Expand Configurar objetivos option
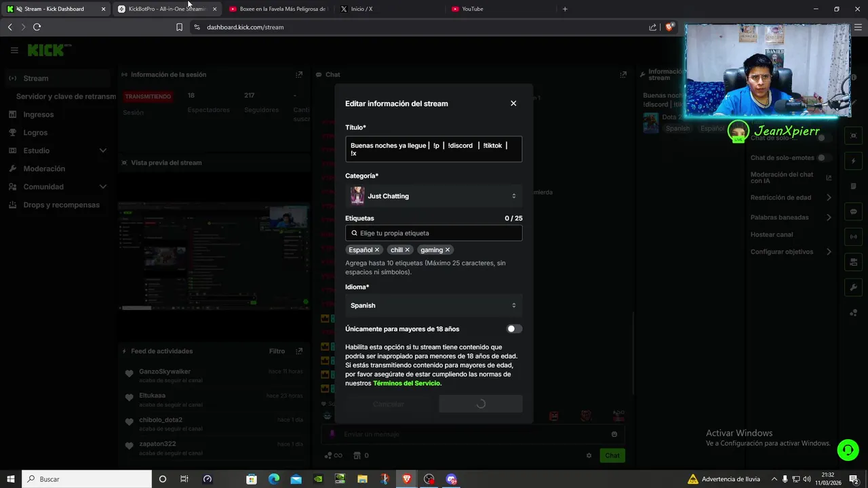The width and height of the screenshot is (868, 488). 791,251
